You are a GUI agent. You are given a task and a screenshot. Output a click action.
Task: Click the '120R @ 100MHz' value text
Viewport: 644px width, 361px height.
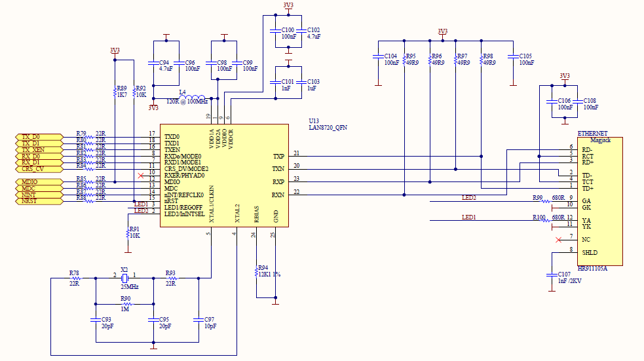187,102
